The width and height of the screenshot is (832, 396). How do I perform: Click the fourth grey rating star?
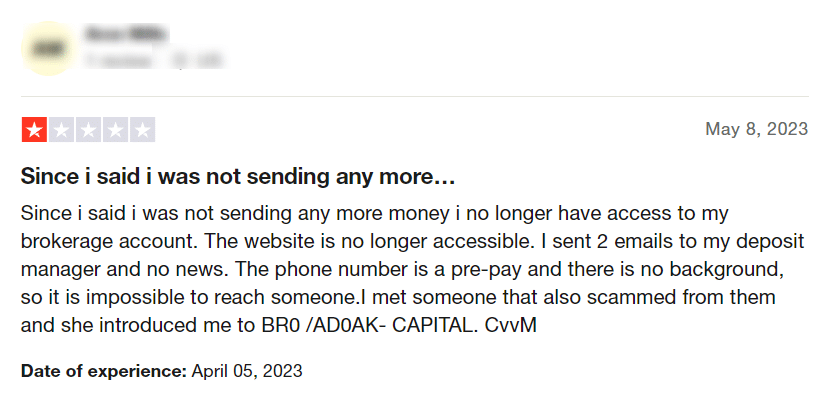point(116,130)
